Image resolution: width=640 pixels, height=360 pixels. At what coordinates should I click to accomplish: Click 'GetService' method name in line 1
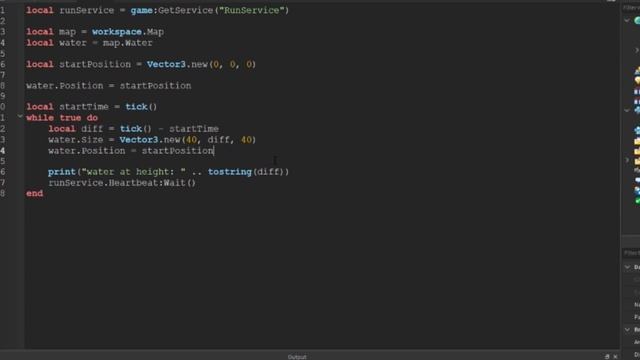click(x=186, y=10)
